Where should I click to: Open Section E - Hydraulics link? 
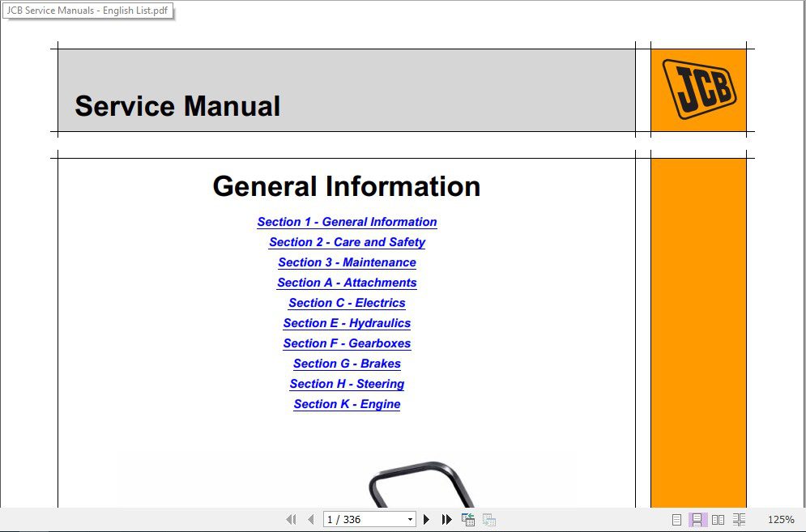tap(347, 323)
